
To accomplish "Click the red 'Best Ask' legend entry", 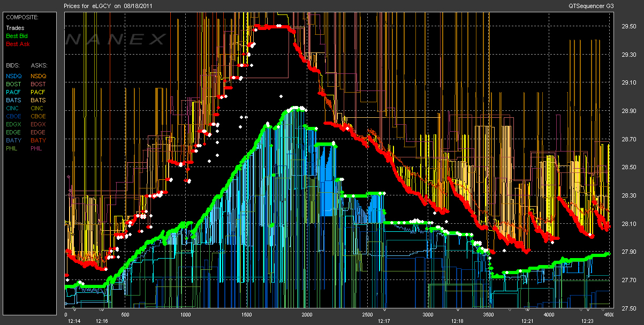I will [x=18, y=44].
